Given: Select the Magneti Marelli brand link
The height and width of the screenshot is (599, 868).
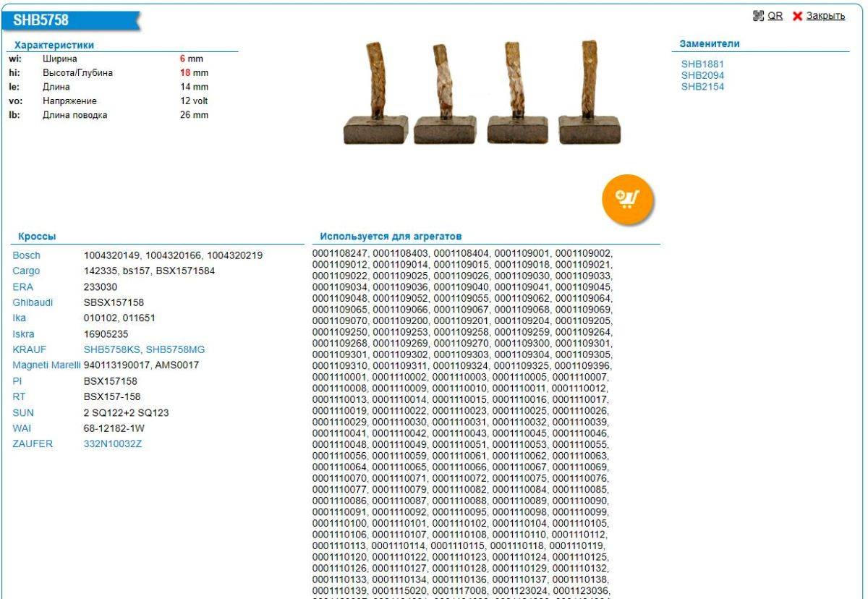Looking at the screenshot, I should pyautogui.click(x=46, y=365).
